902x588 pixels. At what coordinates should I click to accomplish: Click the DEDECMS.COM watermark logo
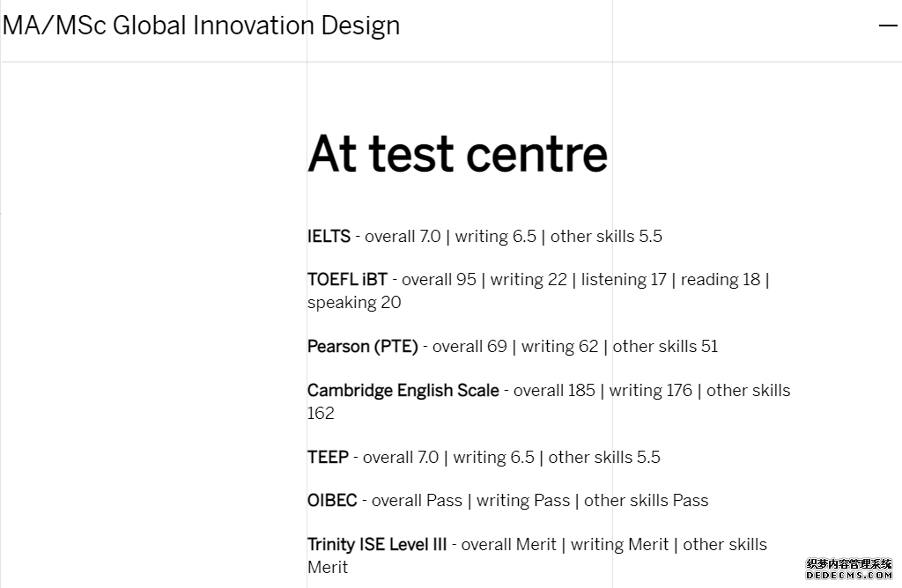[x=849, y=570]
